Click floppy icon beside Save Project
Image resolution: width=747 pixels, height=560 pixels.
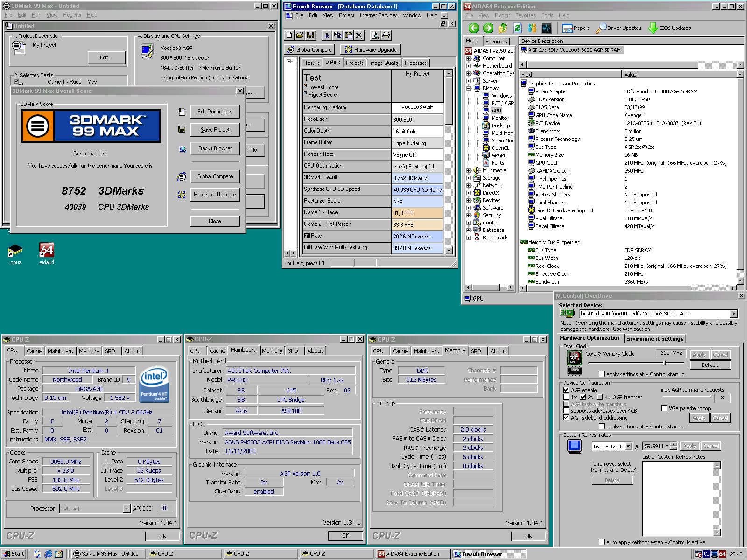[182, 129]
